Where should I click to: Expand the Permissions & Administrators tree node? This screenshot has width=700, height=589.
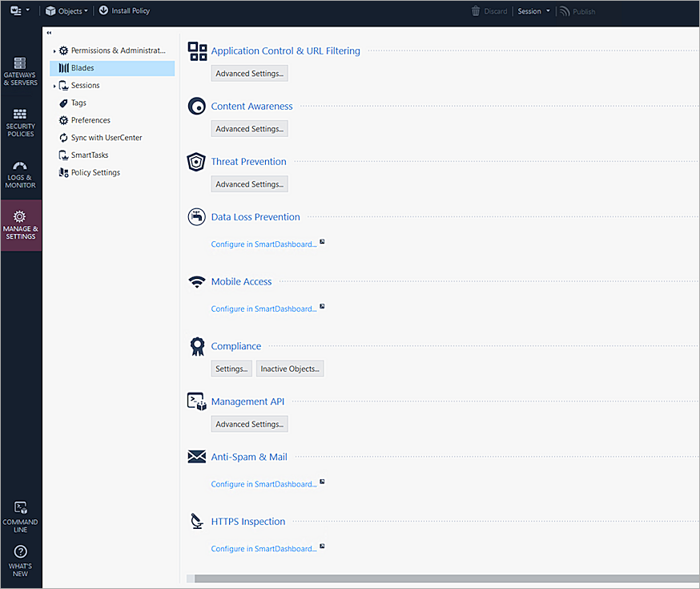pyautogui.click(x=54, y=50)
